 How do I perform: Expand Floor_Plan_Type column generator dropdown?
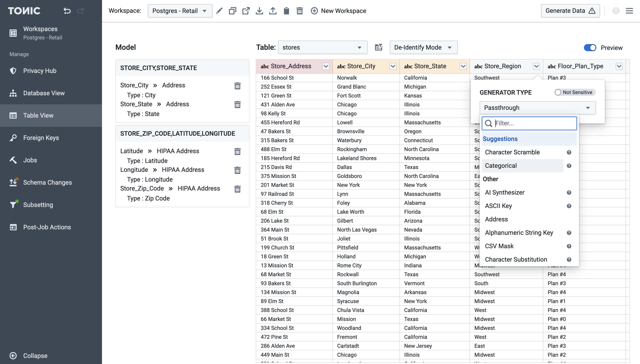click(x=619, y=66)
